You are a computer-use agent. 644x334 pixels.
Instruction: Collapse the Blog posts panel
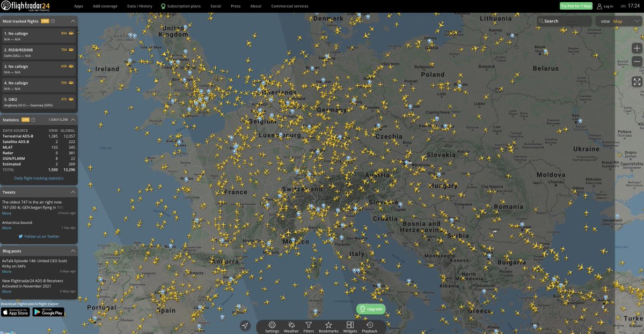point(73,250)
